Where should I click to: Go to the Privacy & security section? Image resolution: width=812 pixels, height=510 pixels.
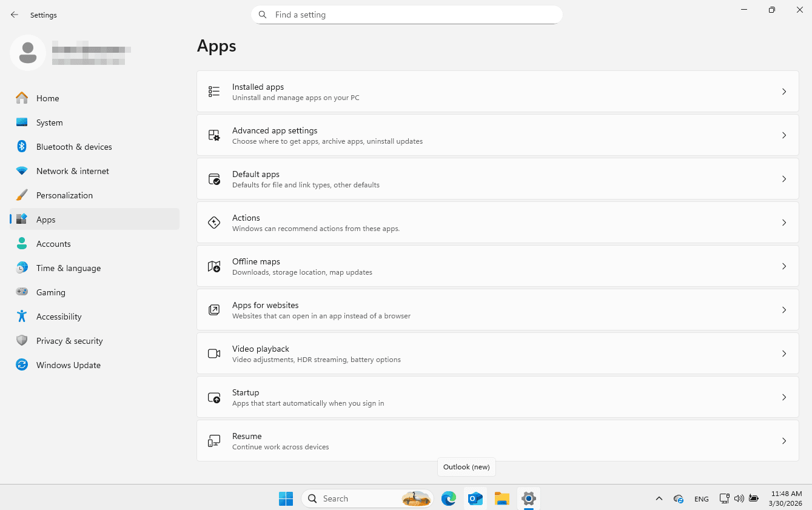tap(69, 341)
